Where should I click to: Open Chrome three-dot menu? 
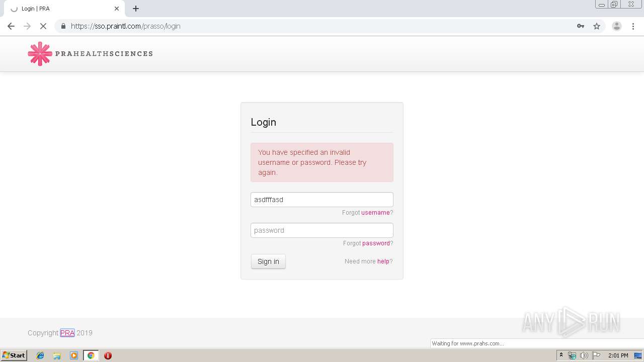[633, 26]
